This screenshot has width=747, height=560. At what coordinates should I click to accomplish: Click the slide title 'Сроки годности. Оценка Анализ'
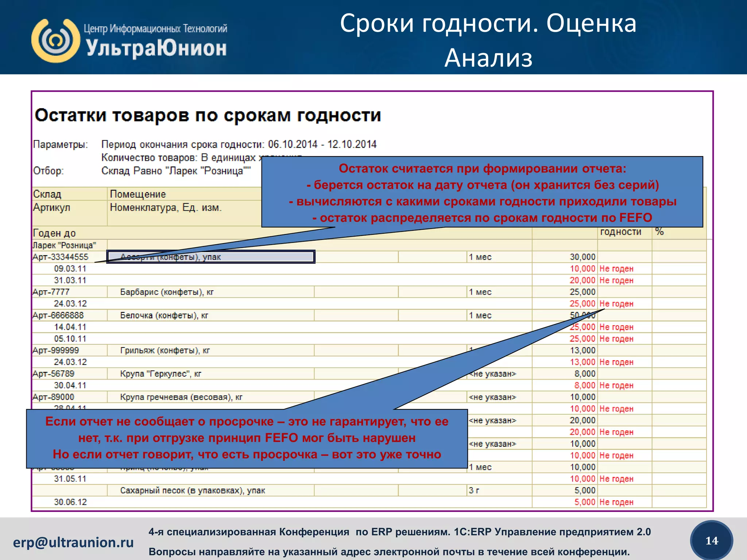pos(488,40)
